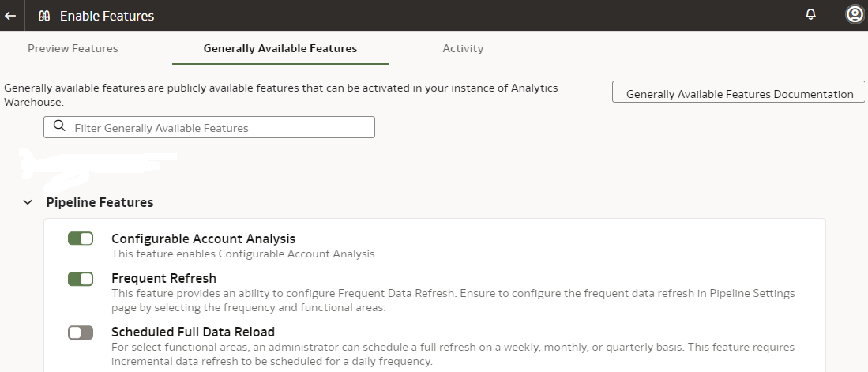The width and height of the screenshot is (868, 372).
Task: Click the Enable Features page title
Action: click(x=107, y=16)
